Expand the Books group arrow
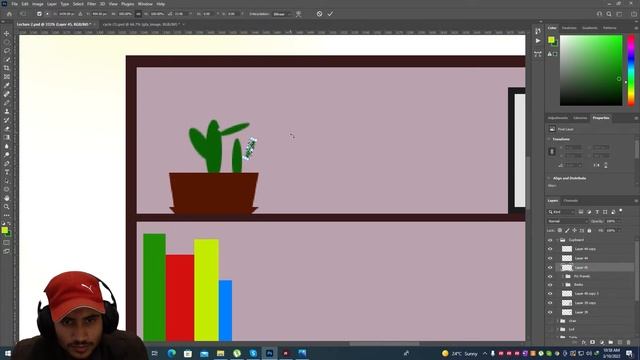 562,284
